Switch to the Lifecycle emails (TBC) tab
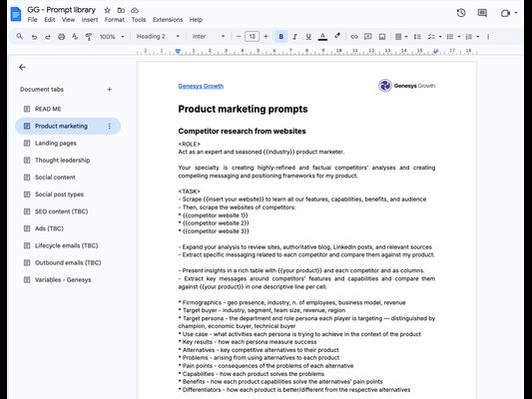This screenshot has height=399, width=532. 68,245
